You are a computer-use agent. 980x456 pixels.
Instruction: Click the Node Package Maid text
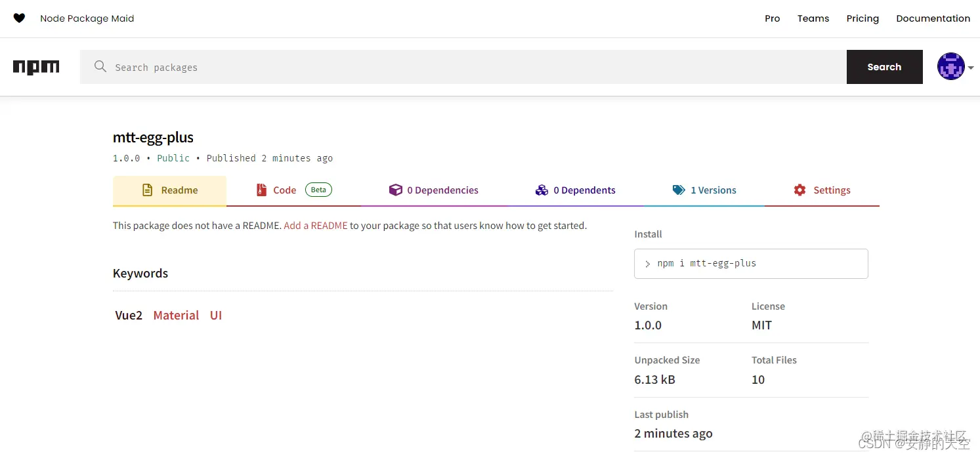tap(87, 18)
